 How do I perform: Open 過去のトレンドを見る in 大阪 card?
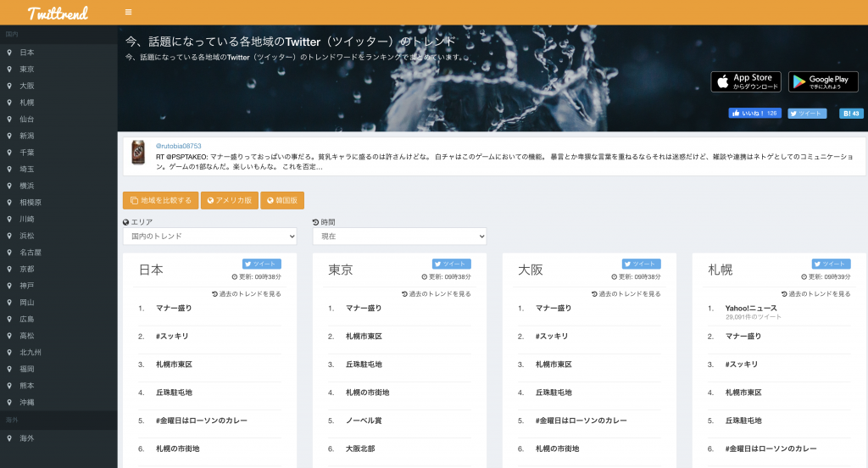click(626, 294)
